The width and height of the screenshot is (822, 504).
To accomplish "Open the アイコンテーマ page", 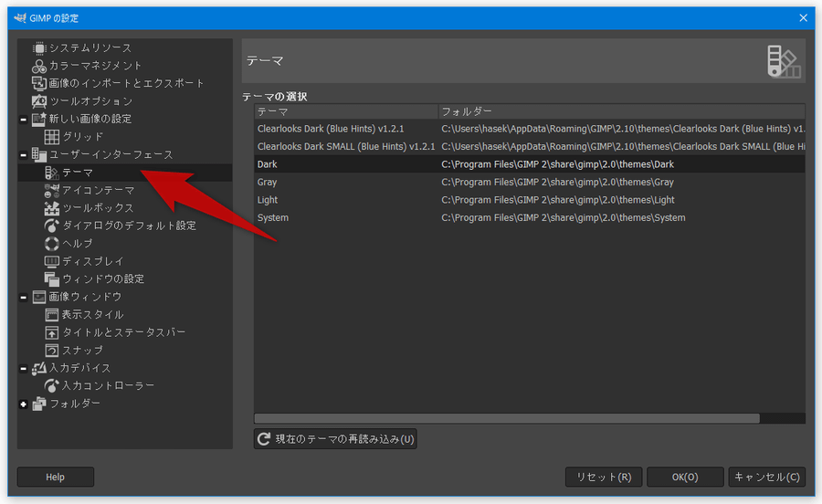I will tap(99, 191).
